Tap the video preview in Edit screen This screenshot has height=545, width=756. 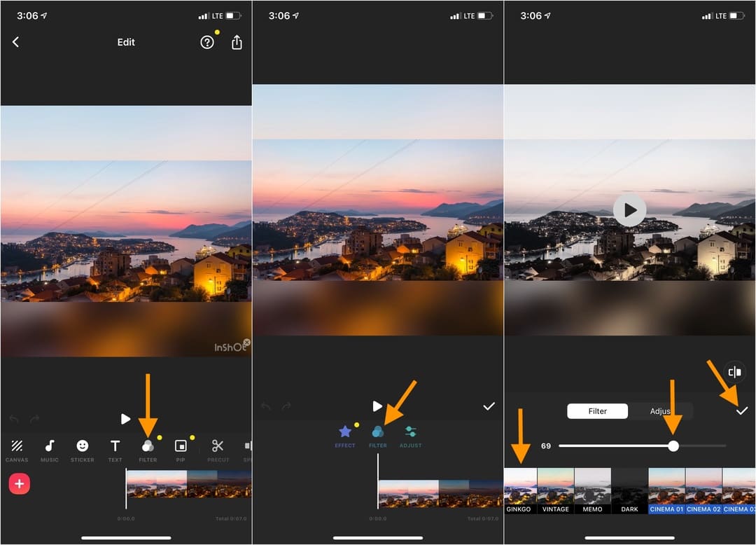126,231
